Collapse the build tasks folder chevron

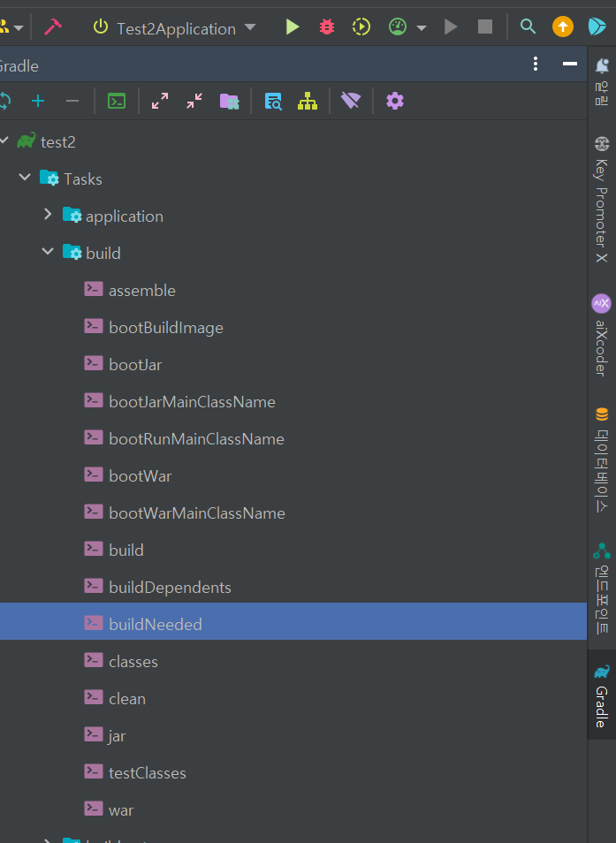click(48, 251)
